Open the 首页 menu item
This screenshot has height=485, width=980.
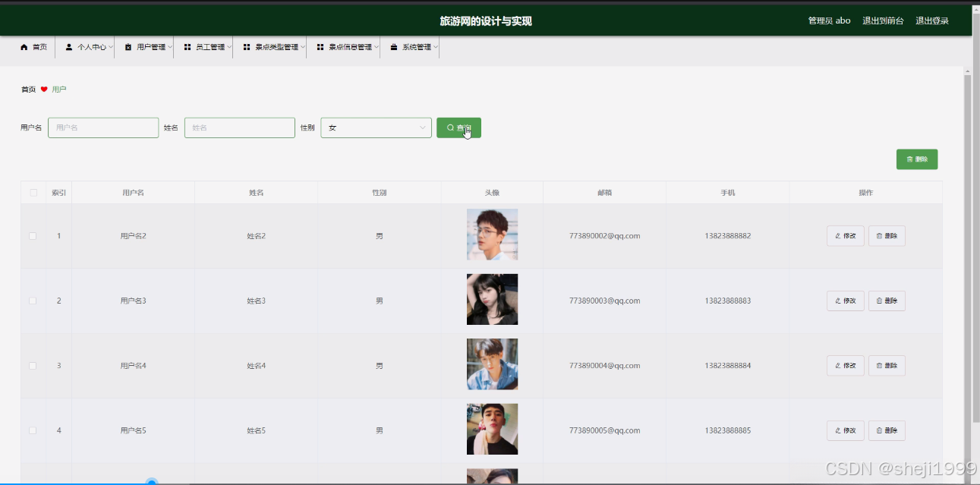[x=33, y=47]
